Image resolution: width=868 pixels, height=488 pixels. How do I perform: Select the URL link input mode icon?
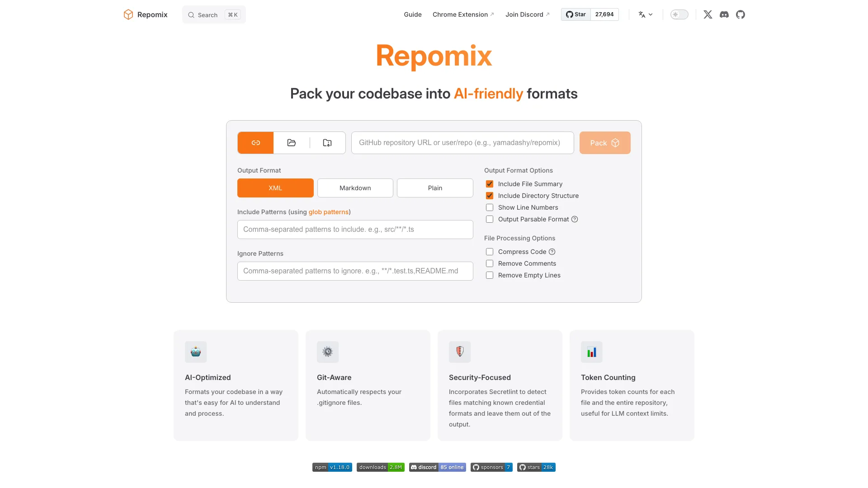(x=255, y=143)
